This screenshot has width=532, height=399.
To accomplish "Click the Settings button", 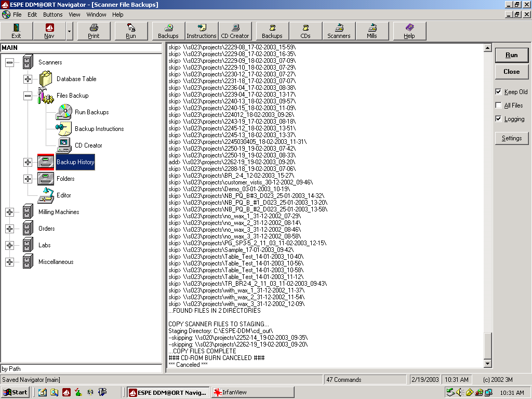I will pos(511,138).
